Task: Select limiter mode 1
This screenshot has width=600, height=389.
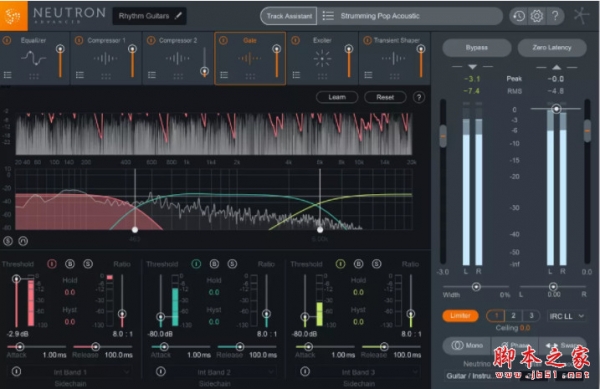Action: click(x=496, y=316)
